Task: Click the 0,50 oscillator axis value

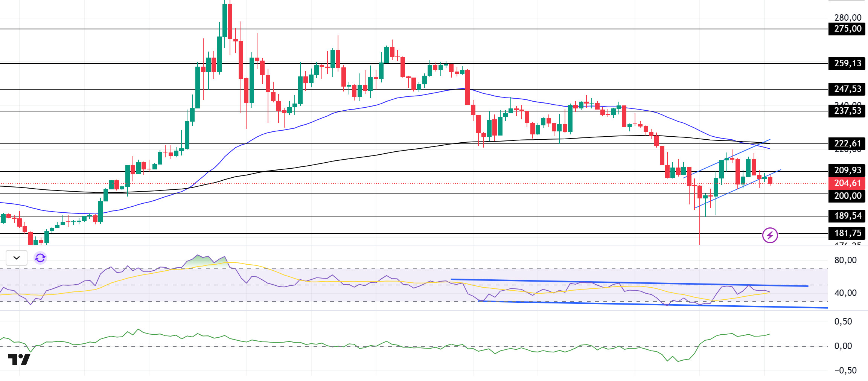Action: [x=843, y=322]
